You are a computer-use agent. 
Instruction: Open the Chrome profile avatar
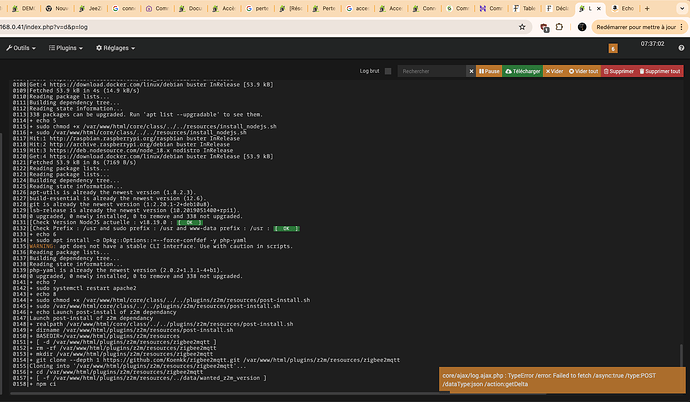click(x=582, y=27)
